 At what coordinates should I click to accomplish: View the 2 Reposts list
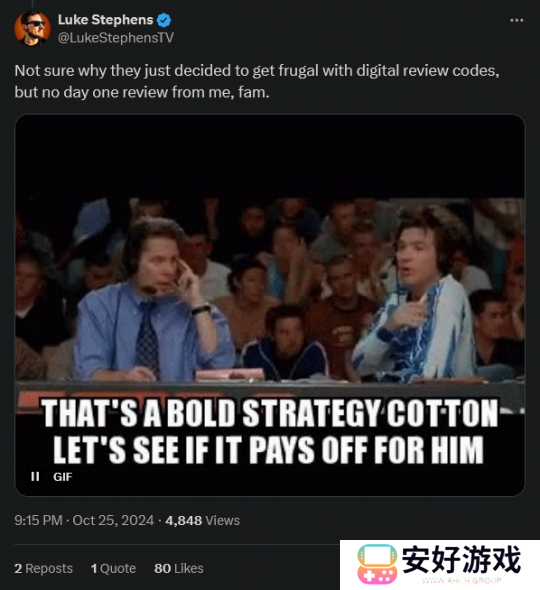click(x=44, y=568)
